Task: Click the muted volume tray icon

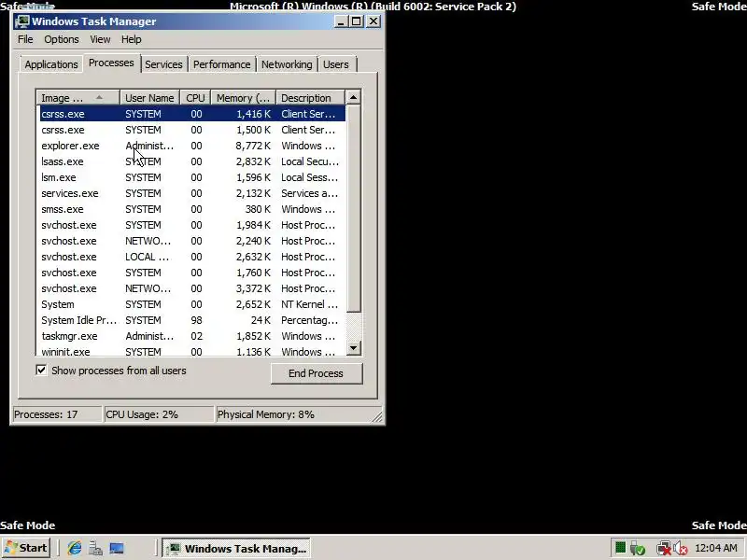Action: [x=681, y=549]
